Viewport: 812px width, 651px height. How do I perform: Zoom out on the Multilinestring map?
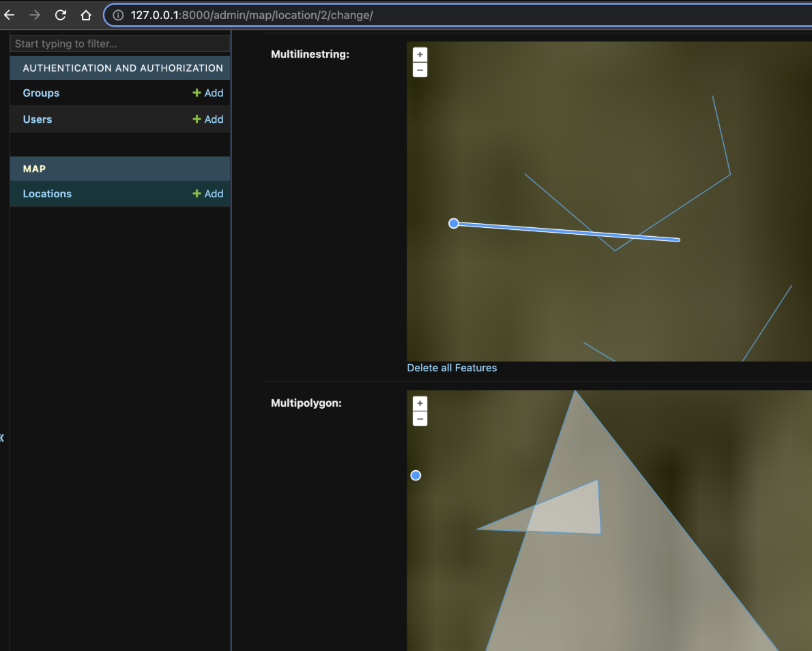click(x=420, y=70)
